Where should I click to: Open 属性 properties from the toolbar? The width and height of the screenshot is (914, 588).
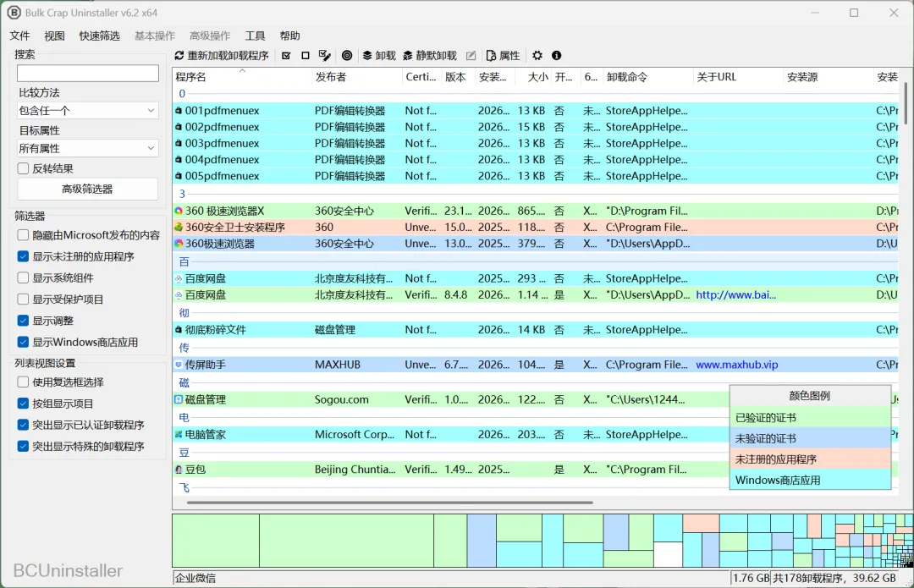503,55
